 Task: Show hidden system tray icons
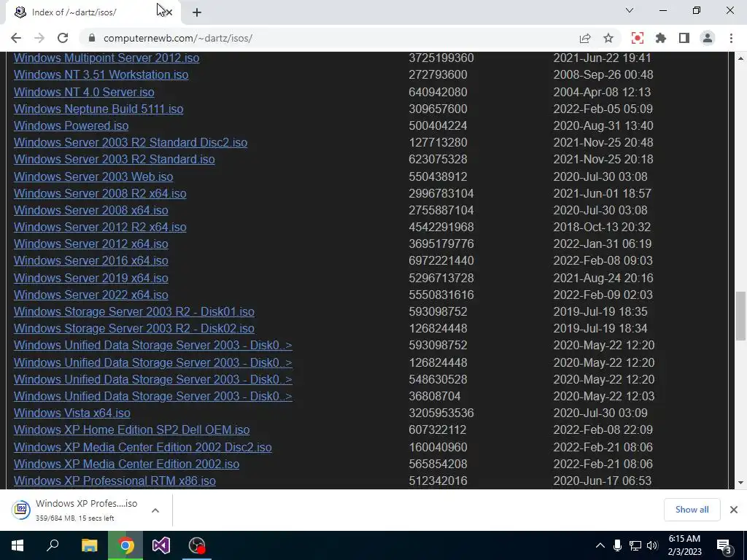[x=600, y=545]
